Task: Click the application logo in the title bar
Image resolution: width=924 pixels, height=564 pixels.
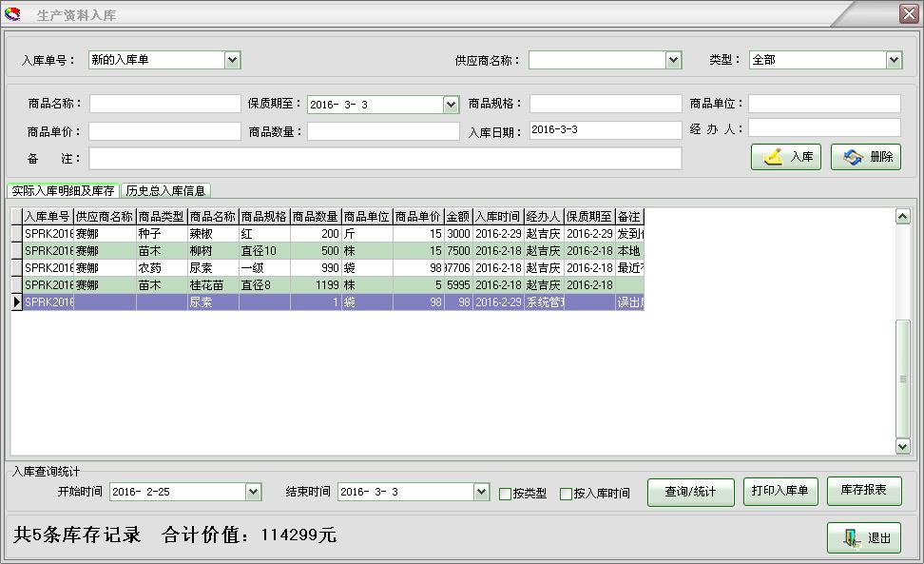Action: (12, 13)
